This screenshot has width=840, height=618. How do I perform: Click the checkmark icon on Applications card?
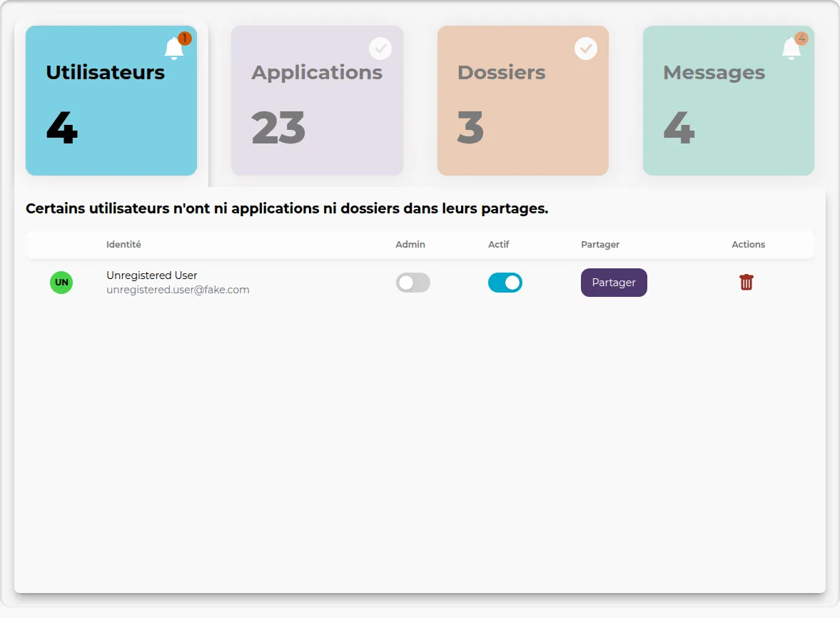pos(380,48)
